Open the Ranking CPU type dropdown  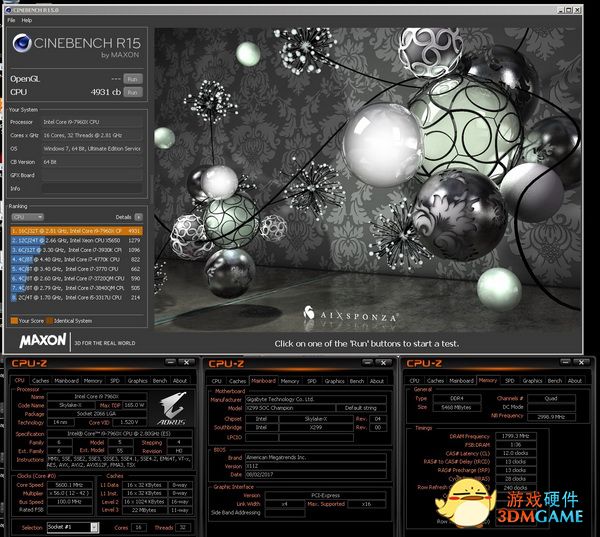point(27,217)
